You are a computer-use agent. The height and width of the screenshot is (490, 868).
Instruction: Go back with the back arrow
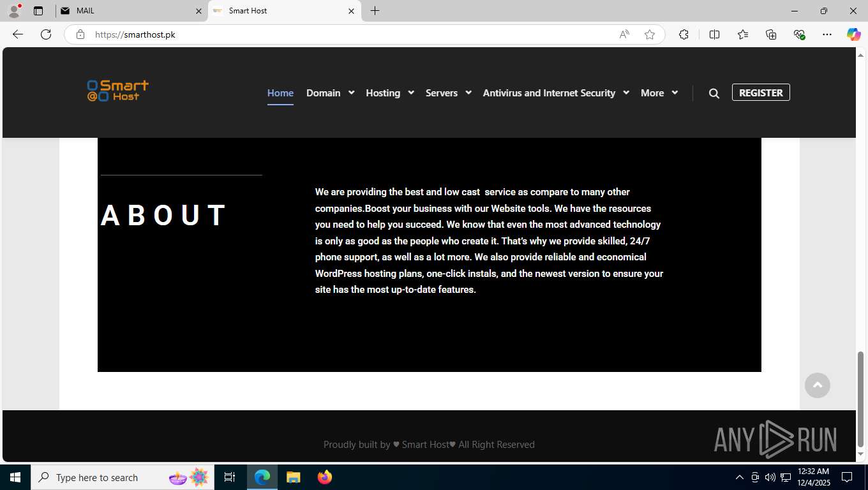coord(18,34)
